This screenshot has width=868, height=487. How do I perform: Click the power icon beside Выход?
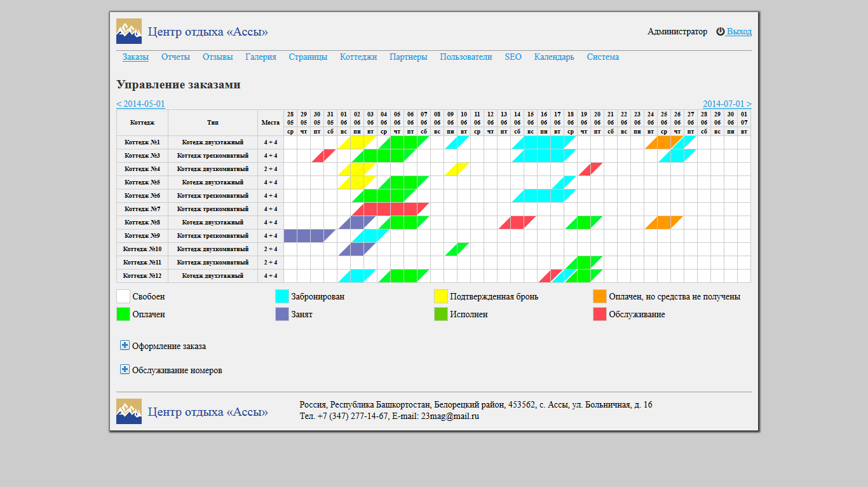click(x=720, y=31)
